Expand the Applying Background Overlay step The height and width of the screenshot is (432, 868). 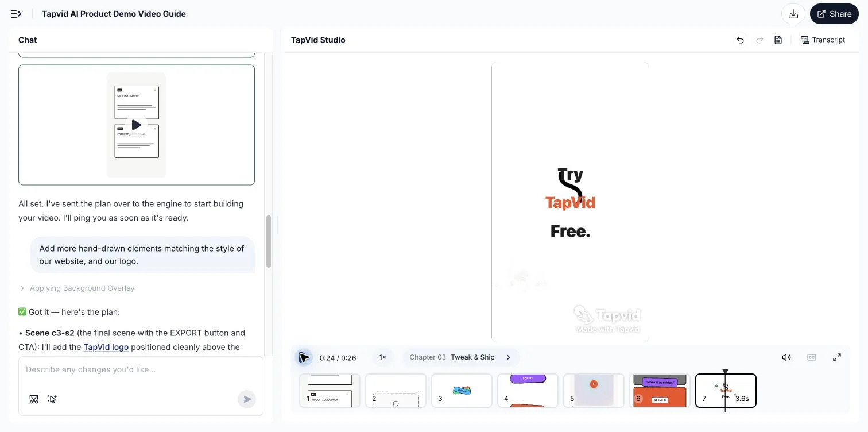pyautogui.click(x=77, y=288)
